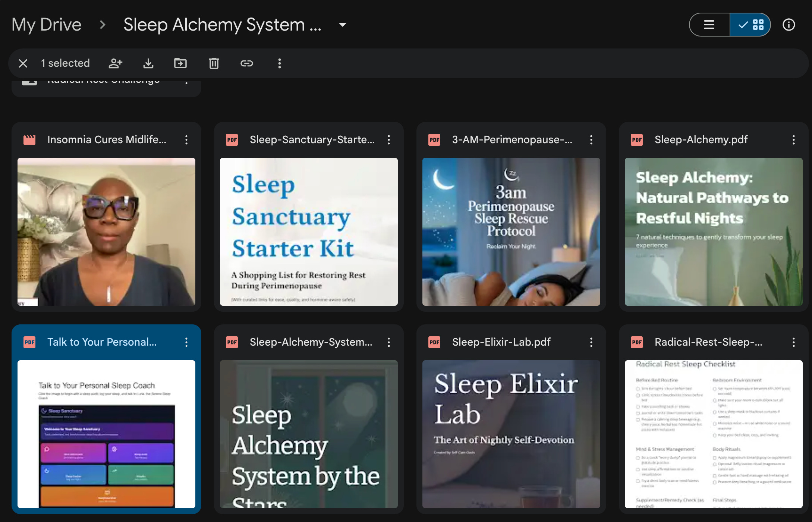This screenshot has width=812, height=522.
Task: Select grid layout view
Action: tap(750, 25)
